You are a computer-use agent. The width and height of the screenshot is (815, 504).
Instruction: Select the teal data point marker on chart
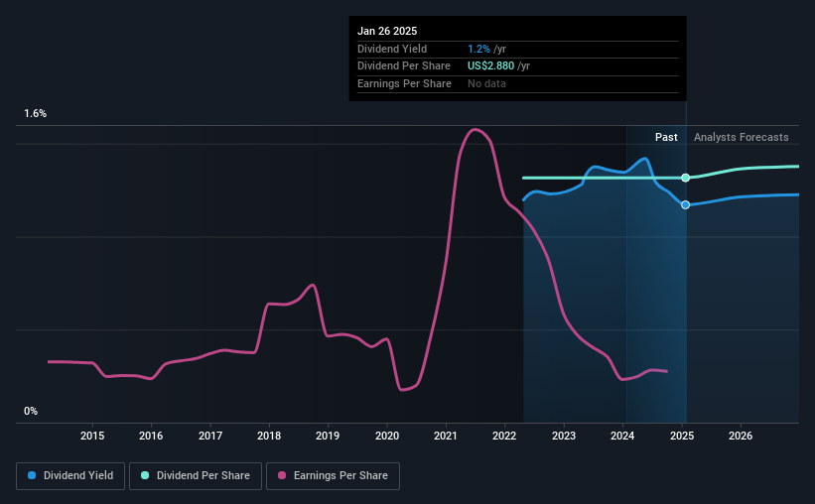[x=686, y=178]
